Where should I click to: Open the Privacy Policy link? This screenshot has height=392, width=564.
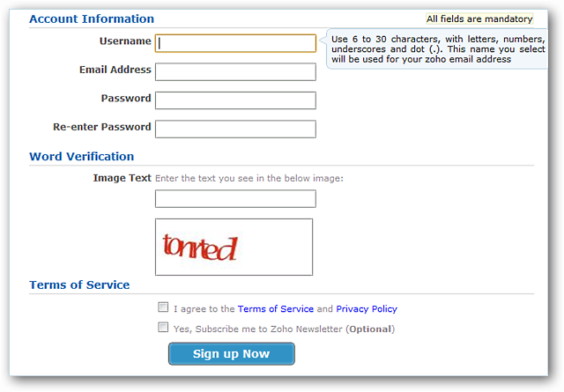pos(367,309)
